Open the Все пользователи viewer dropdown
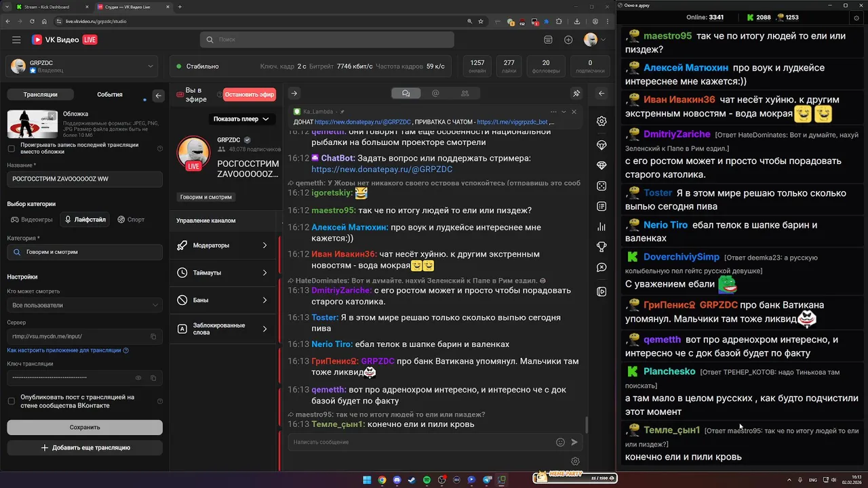This screenshot has height=488, width=868. (85, 305)
